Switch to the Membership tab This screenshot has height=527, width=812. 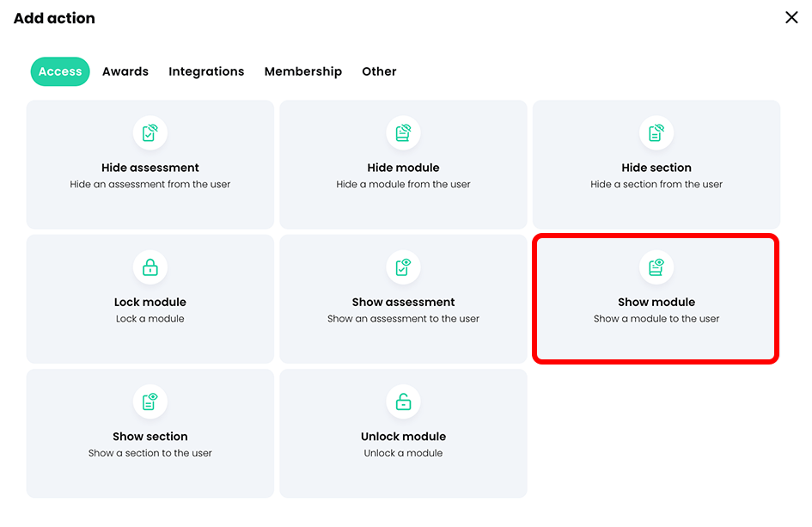point(303,71)
